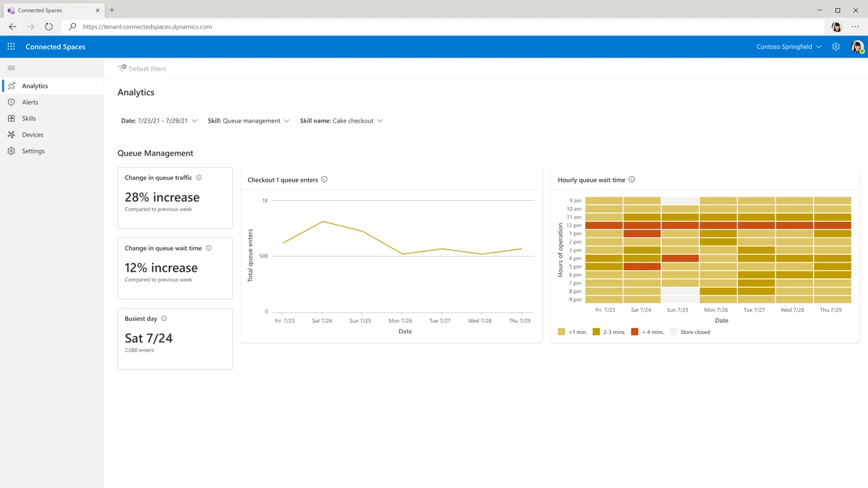Show info for Checkout 1 queue enters
The image size is (868, 488).
324,179
